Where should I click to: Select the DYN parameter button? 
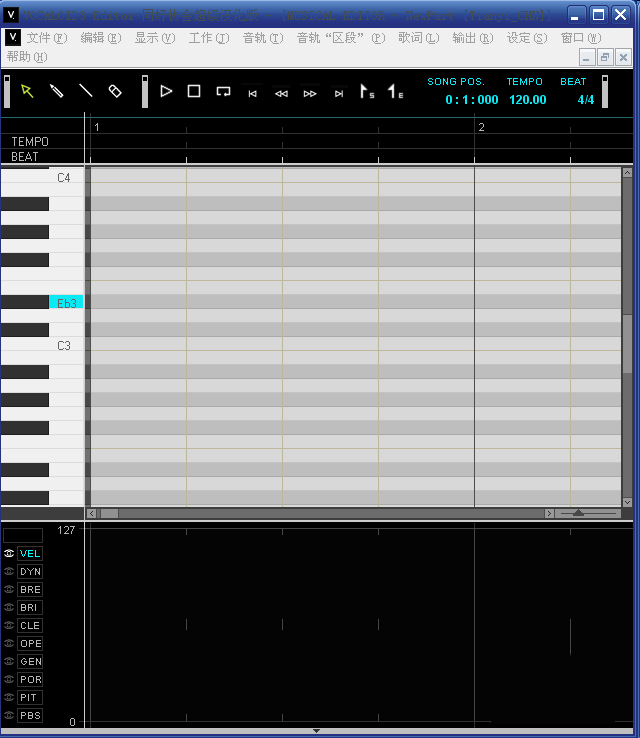(30, 571)
